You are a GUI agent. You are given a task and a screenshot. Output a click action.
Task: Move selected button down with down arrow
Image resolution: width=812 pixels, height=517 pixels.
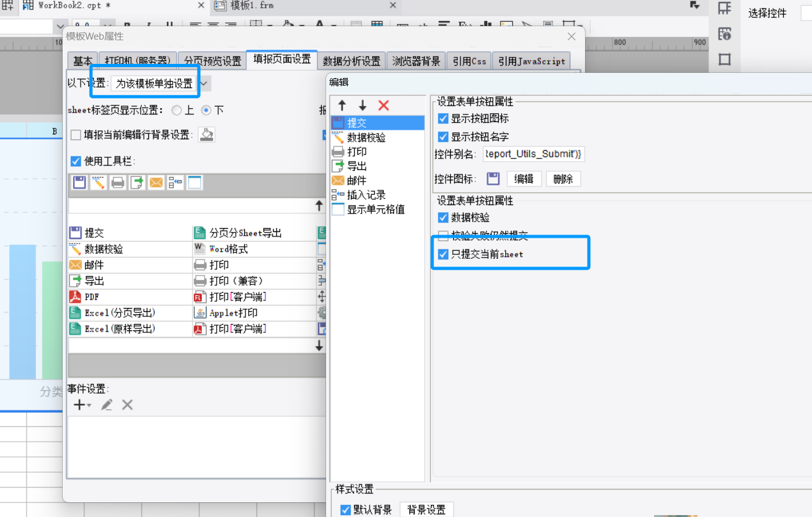tap(363, 105)
